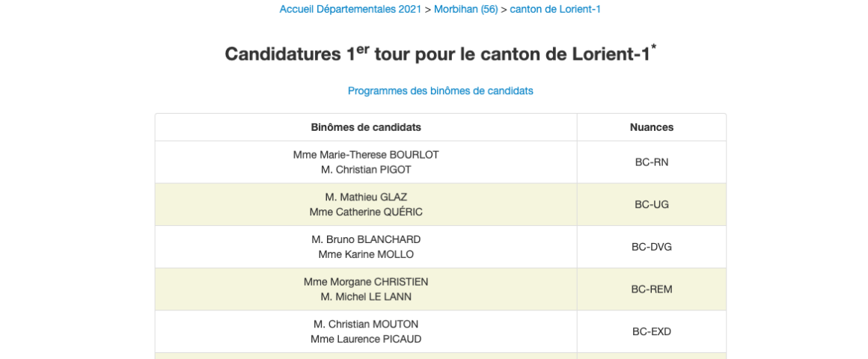Screen dimensions: 868x359
Task: Select the Binômes de candidats column header
Action: coord(366,127)
